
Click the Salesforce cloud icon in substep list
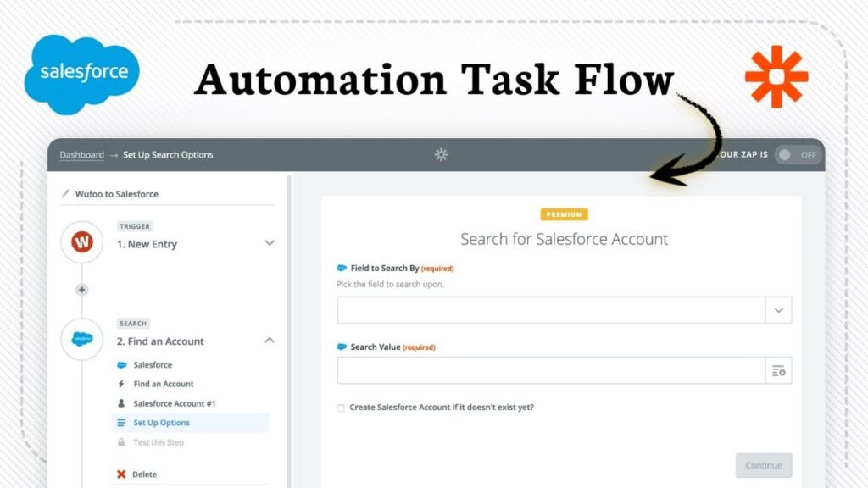122,364
